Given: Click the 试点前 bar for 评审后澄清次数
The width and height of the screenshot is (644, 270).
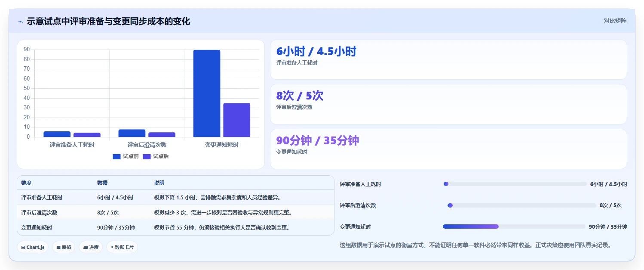Looking at the screenshot, I should (132, 133).
